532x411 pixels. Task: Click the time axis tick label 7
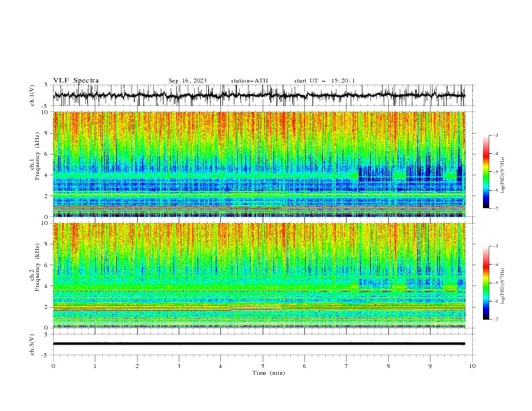click(x=347, y=366)
